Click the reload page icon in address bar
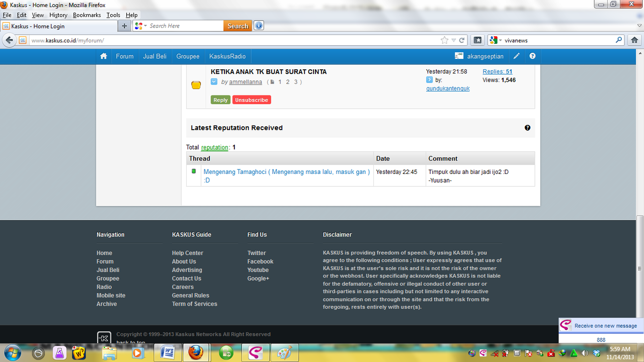This screenshot has width=644, height=362. tap(462, 40)
